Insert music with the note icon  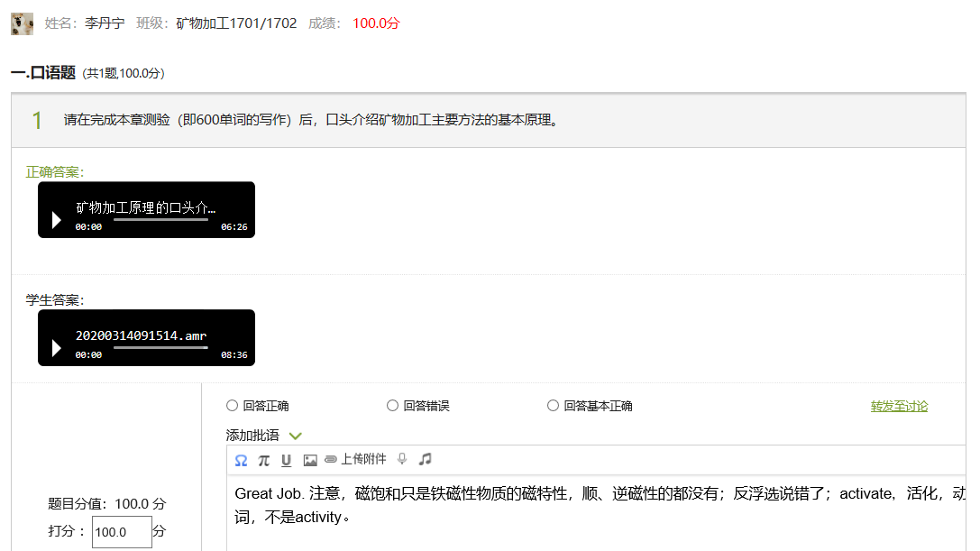pyautogui.click(x=426, y=459)
